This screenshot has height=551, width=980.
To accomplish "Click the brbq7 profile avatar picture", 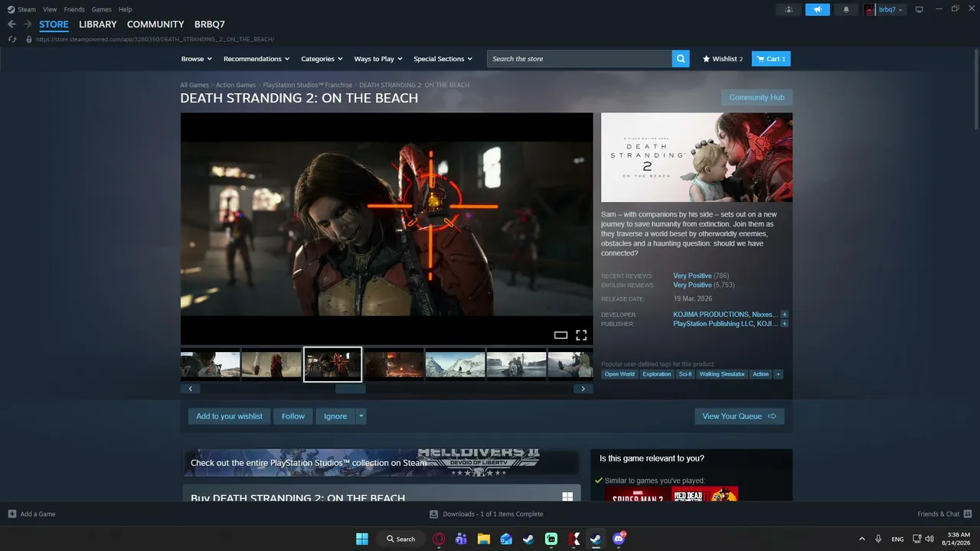I will coord(869,10).
